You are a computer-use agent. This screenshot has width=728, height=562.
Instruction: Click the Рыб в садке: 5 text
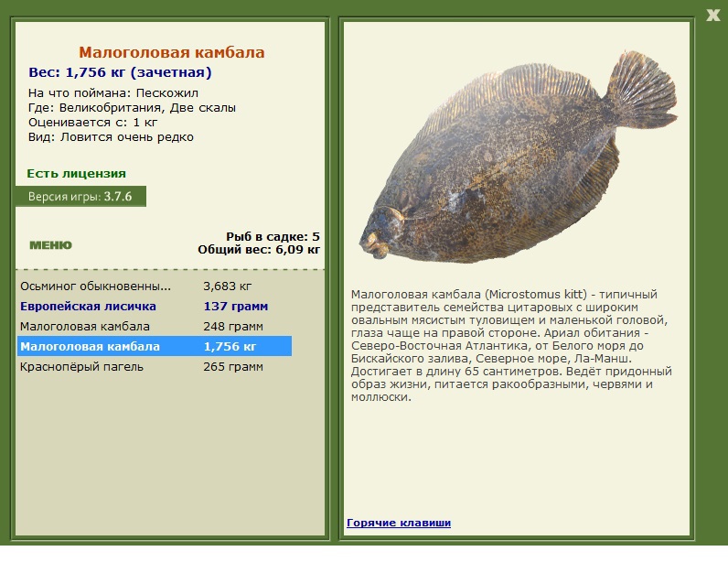click(273, 236)
